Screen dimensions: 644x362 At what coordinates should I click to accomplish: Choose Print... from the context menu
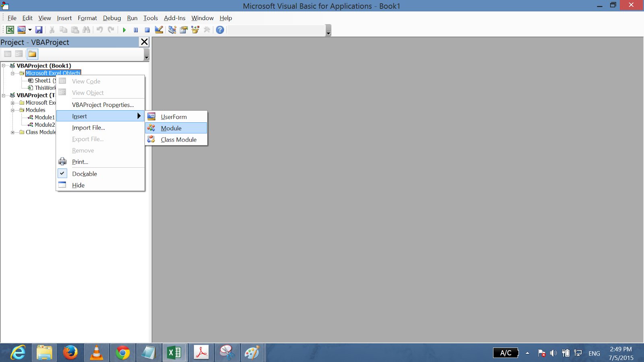coord(100,162)
